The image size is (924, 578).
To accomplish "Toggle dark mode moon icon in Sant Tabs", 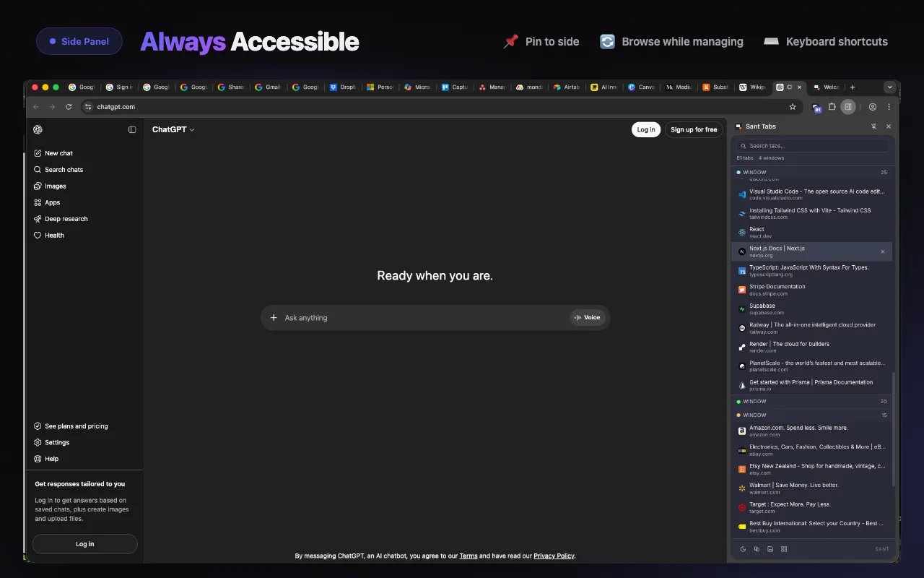I will coord(743,549).
